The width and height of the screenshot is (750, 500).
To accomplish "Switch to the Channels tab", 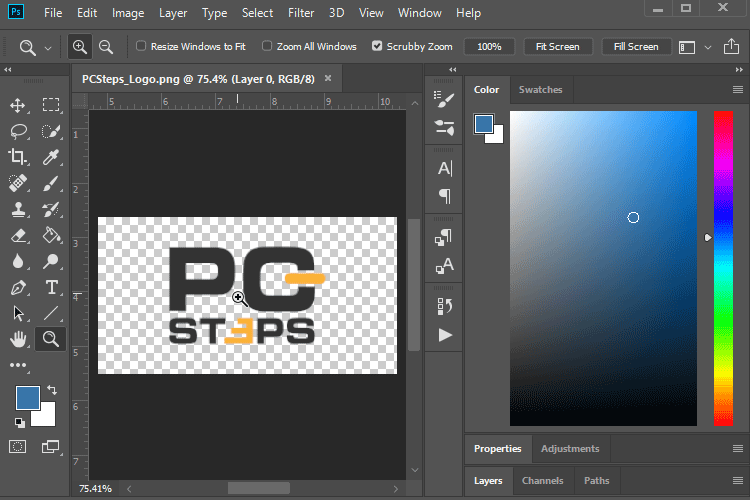I will click(542, 480).
